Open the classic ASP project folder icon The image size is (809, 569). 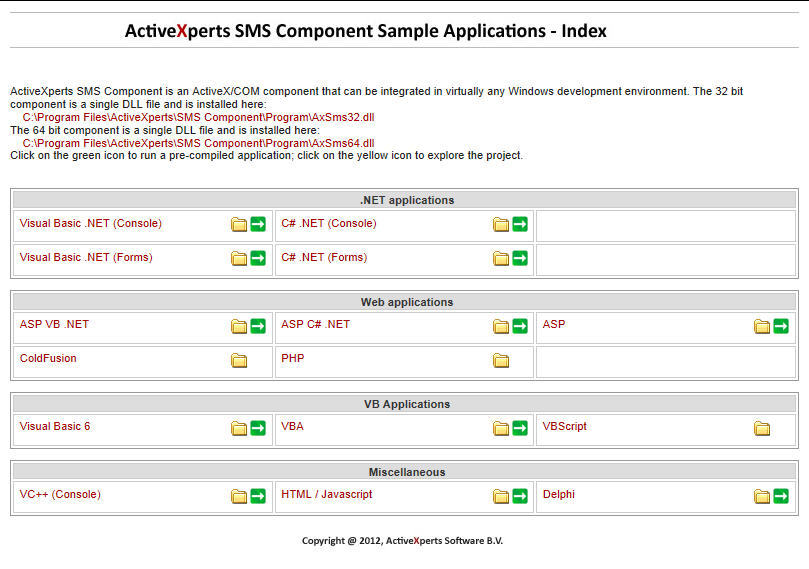(762, 327)
